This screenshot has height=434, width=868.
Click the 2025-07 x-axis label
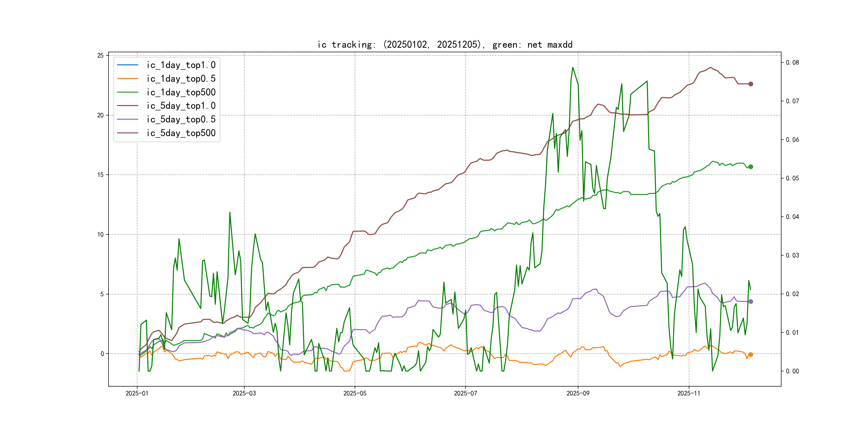[x=465, y=393]
